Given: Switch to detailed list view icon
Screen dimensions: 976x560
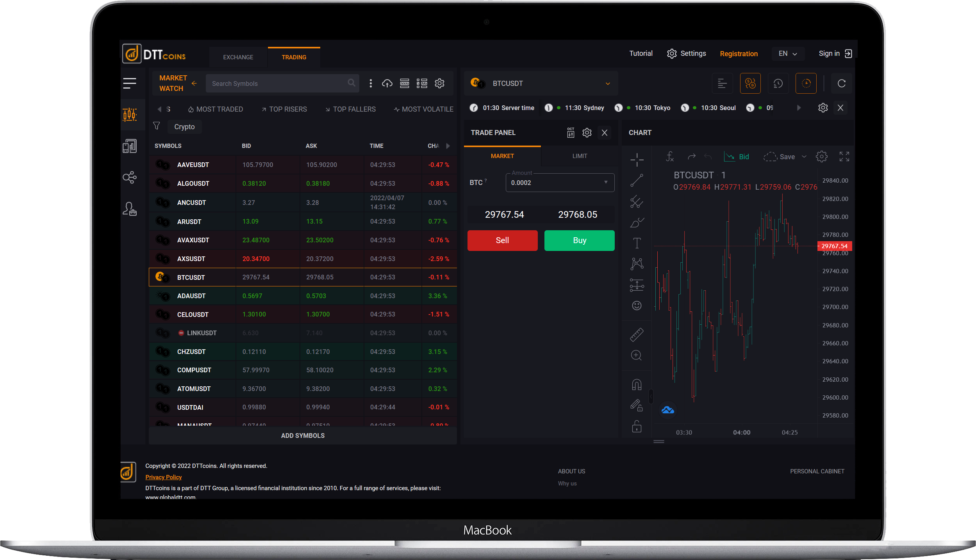Looking at the screenshot, I should (422, 83).
